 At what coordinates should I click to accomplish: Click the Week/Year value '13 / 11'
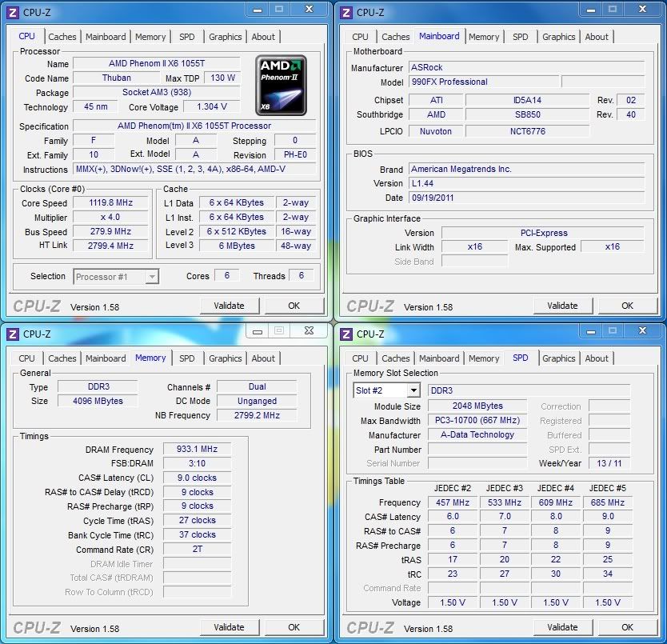[x=609, y=463]
